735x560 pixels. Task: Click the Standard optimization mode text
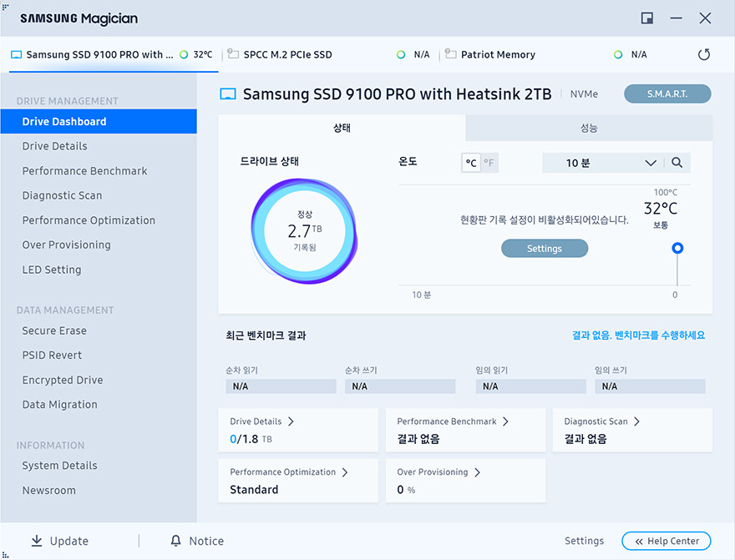click(x=254, y=490)
